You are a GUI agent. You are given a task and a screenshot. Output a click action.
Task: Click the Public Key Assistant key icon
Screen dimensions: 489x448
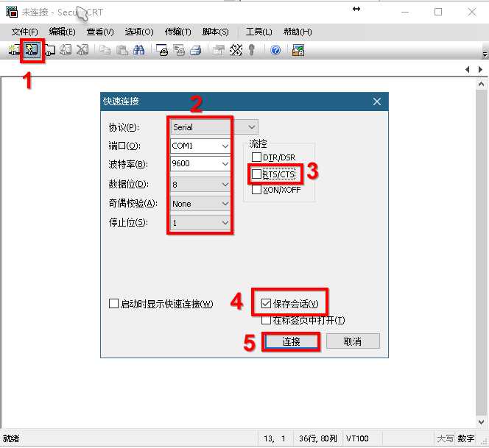pos(252,50)
